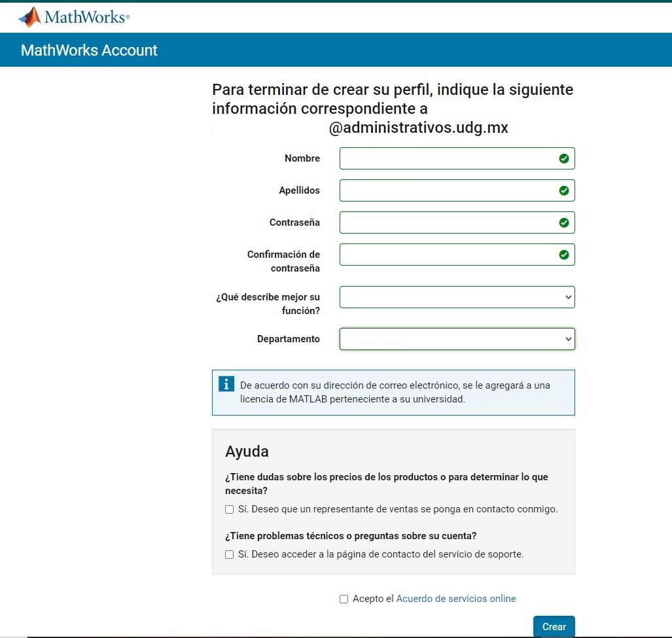Click the green checkmark in Apellidos field
The width and height of the screenshot is (672, 638).
563,190
